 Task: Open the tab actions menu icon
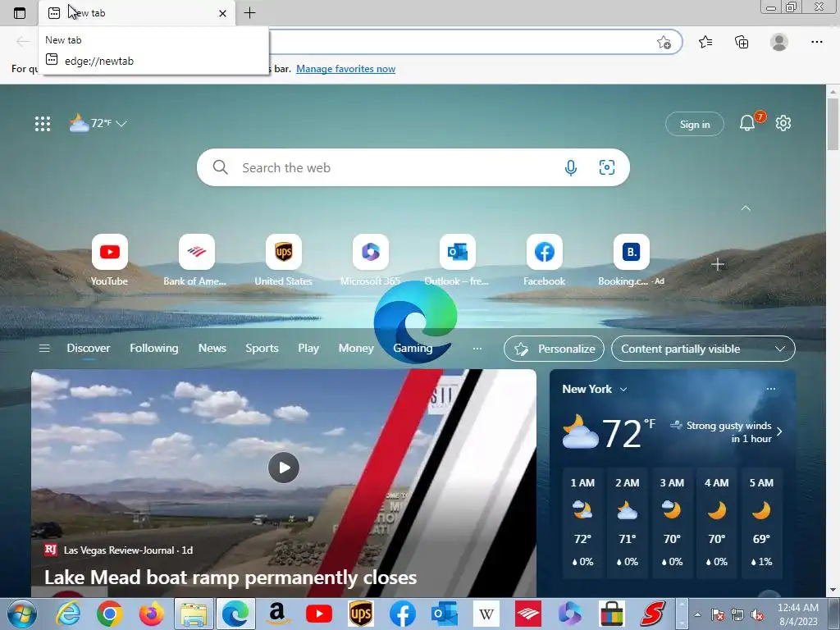[20, 13]
